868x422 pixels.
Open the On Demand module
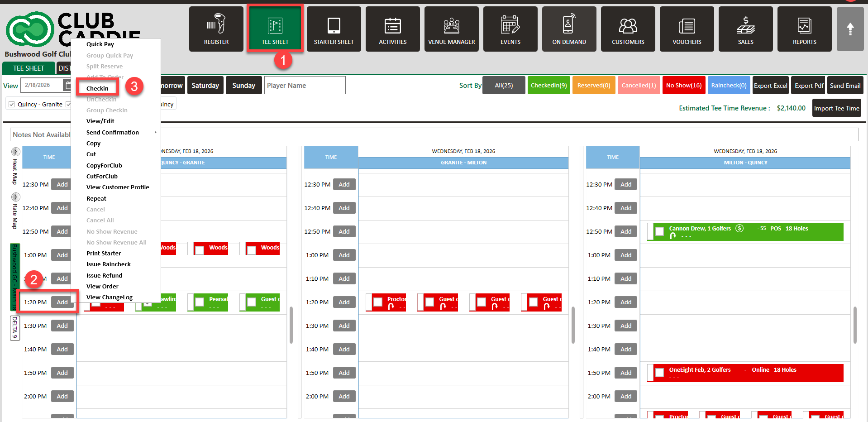[x=569, y=29]
